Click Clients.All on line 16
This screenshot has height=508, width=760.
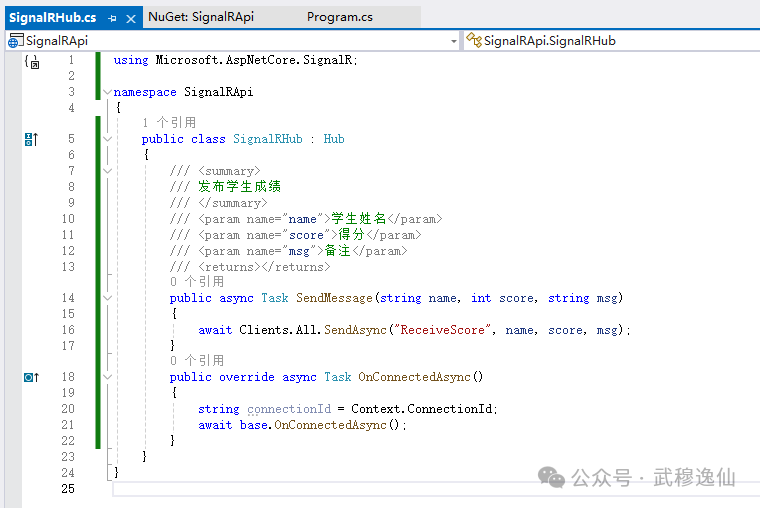pos(278,330)
